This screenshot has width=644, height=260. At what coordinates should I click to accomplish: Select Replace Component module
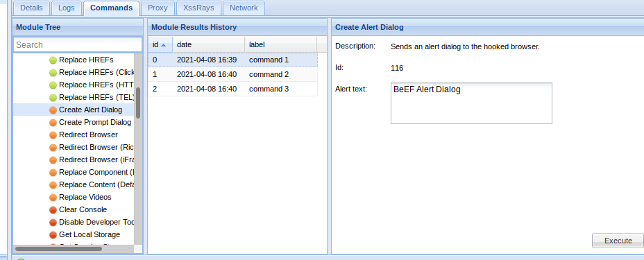[96, 172]
